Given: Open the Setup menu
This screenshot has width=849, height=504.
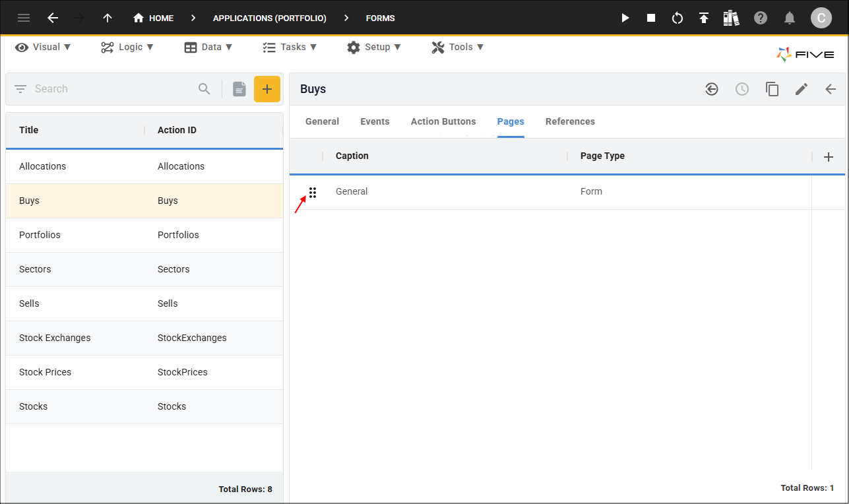Looking at the screenshot, I should point(374,47).
